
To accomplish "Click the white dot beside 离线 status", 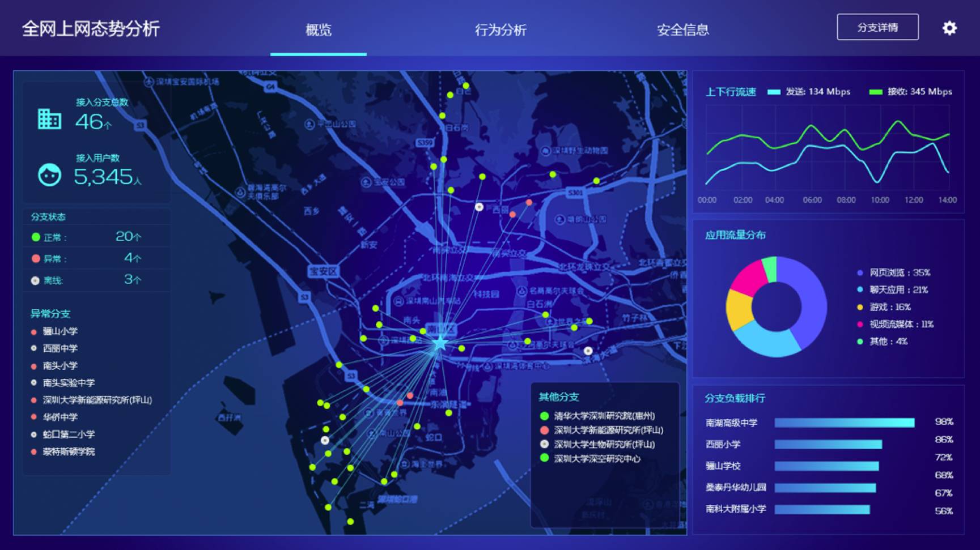I will click(35, 280).
